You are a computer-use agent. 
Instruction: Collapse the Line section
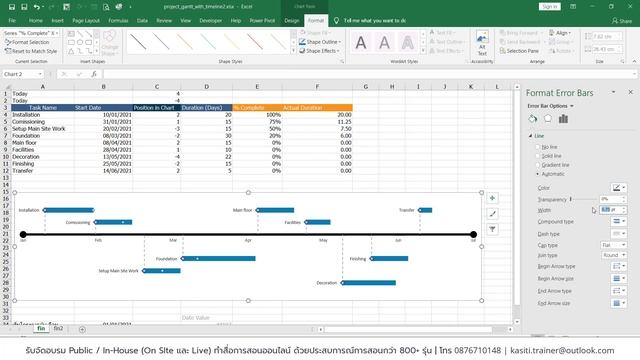pyautogui.click(x=531, y=136)
